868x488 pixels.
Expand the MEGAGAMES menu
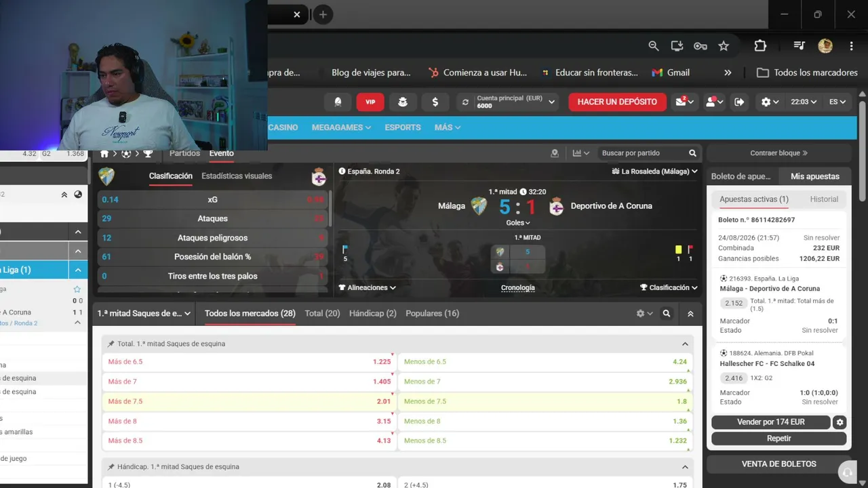pos(341,127)
